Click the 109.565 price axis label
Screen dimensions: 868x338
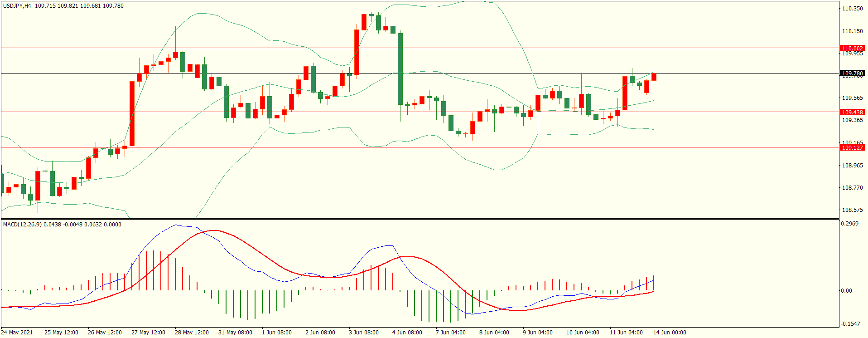852,98
